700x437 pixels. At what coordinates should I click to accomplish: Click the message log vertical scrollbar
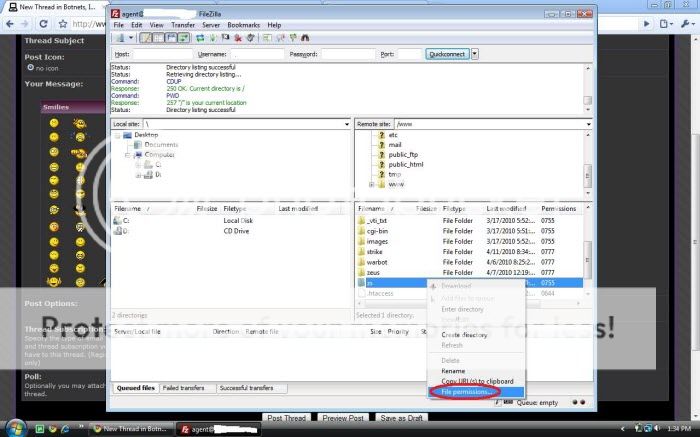588,85
